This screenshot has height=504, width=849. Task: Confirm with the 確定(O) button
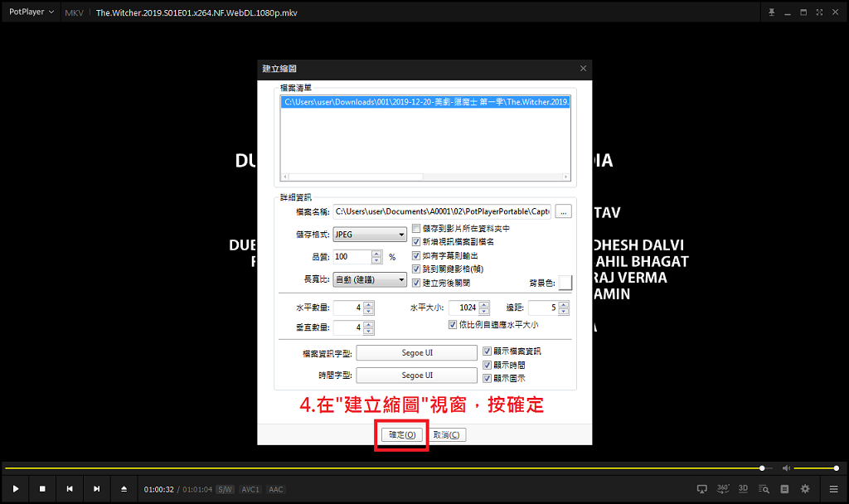point(402,434)
